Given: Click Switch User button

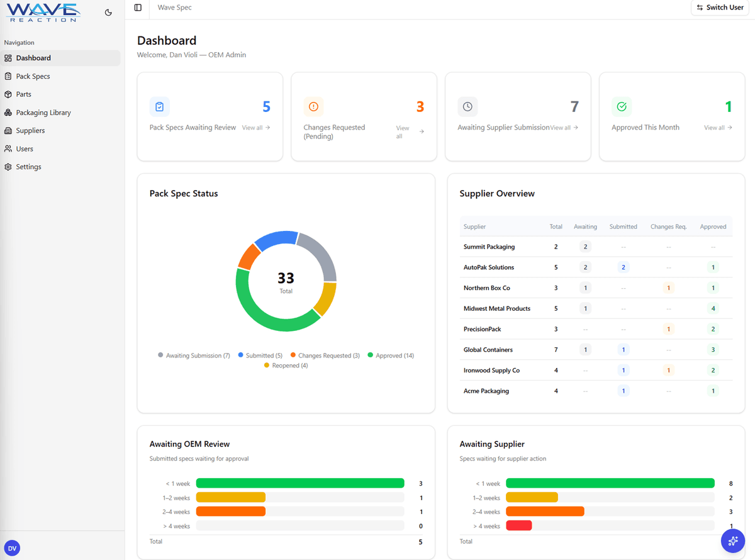Looking at the screenshot, I should 720,8.
